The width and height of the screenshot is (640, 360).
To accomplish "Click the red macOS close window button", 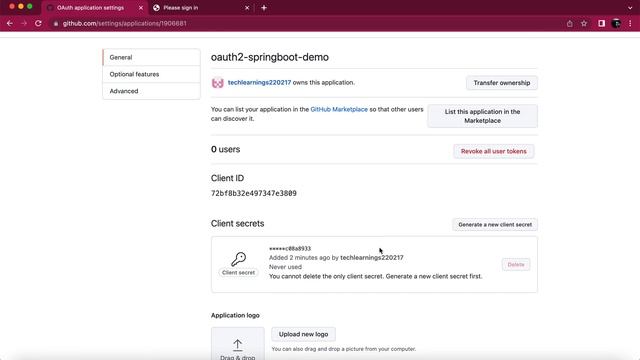I will (12, 7).
